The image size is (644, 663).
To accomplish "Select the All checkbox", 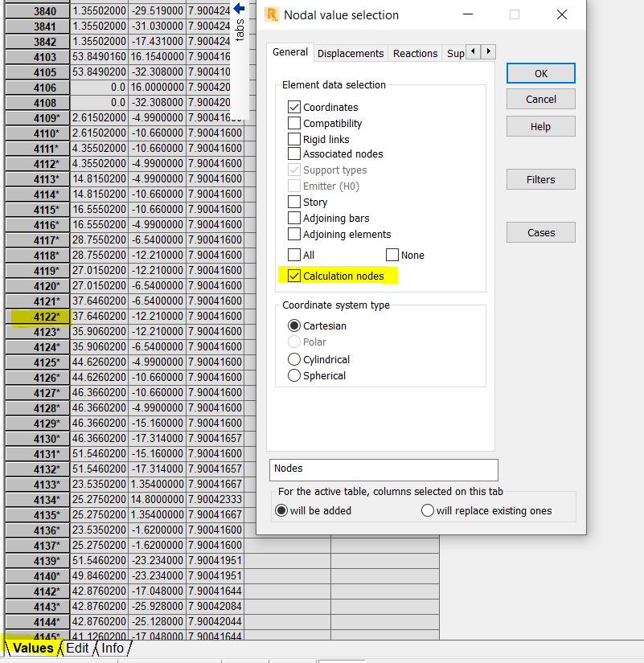I will (296, 255).
